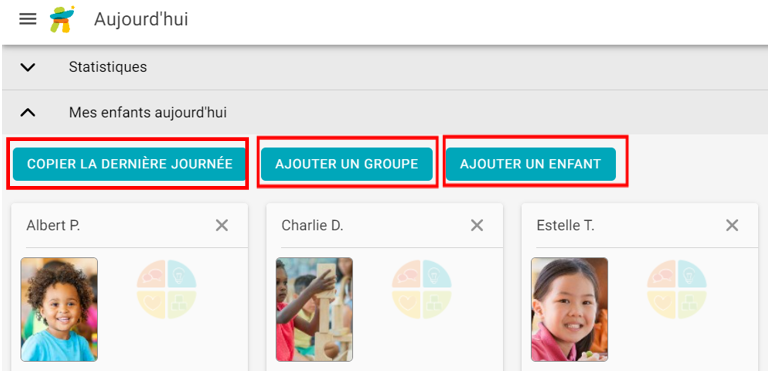Click Copier la dernière journée button

pyautogui.click(x=129, y=164)
